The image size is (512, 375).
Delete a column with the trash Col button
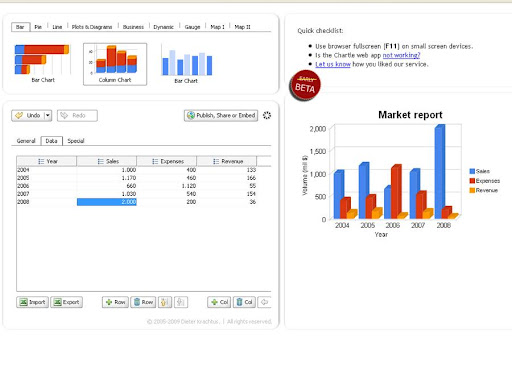coord(244,302)
